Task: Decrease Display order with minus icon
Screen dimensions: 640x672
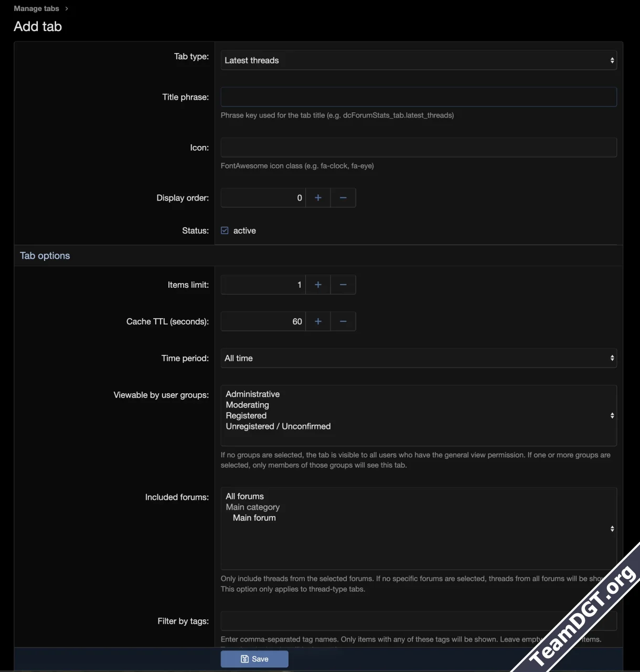Action: pos(343,198)
